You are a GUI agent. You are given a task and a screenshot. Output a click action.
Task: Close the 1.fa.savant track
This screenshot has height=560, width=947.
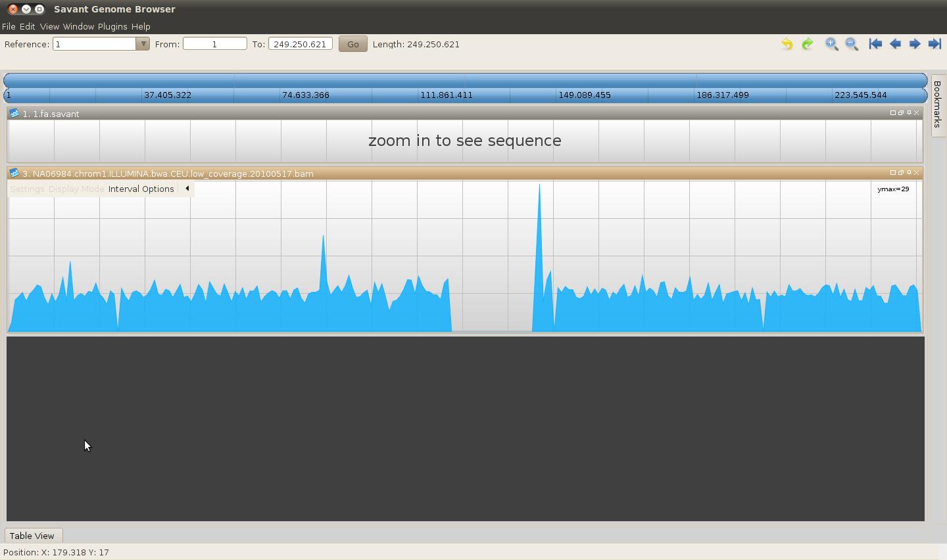coord(917,113)
